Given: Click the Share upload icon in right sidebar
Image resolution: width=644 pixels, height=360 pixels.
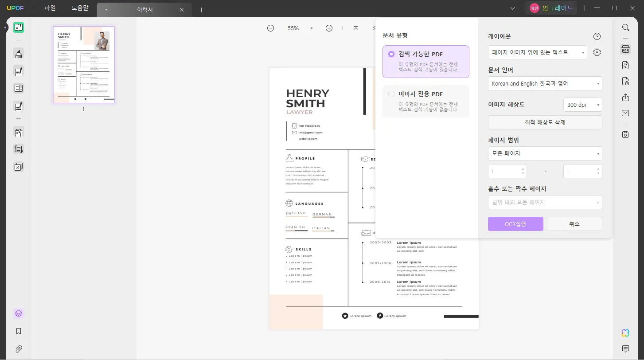Looking at the screenshot, I should (x=625, y=97).
